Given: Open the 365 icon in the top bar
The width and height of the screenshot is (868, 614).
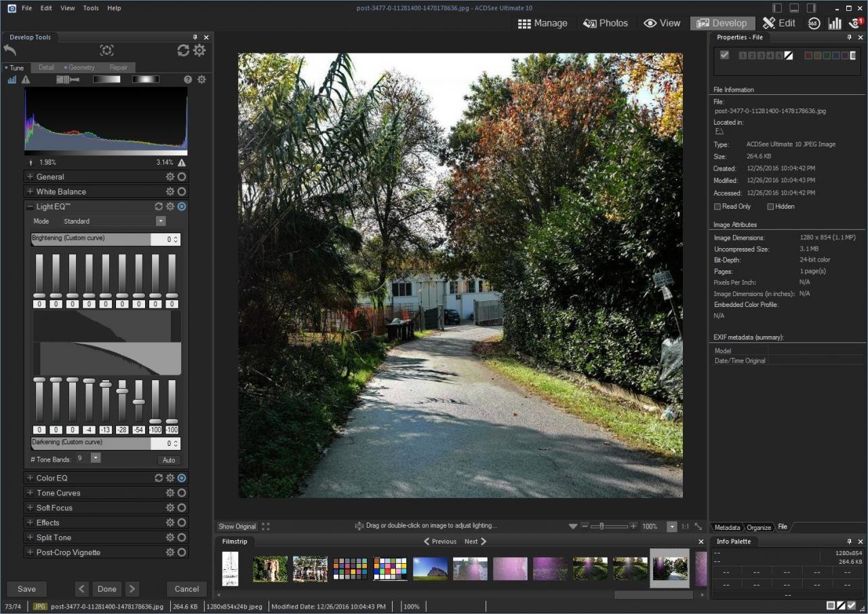Looking at the screenshot, I should pyautogui.click(x=814, y=23).
